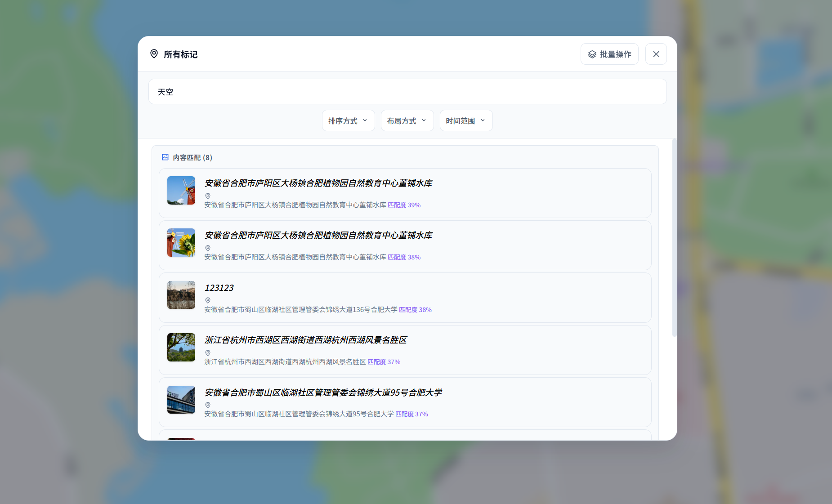Image resolution: width=832 pixels, height=504 pixels.
Task: Select the title 安徽省合肥市蜀山区…锦绣大道95号合肥大学
Action: coord(323,392)
